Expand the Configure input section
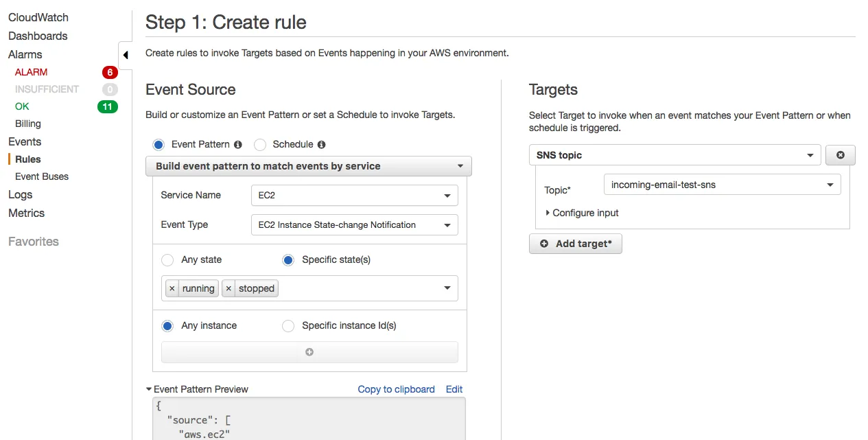 coord(583,213)
